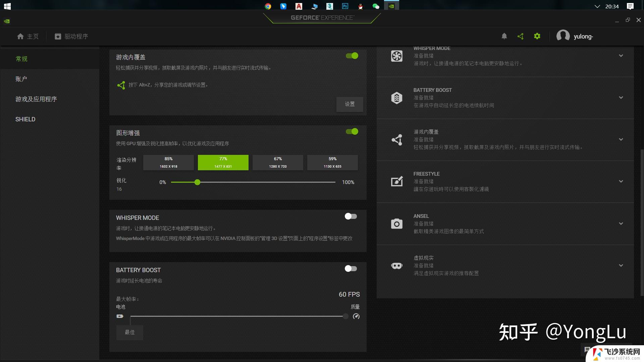Viewport: 644px width, 362px height.
Task: Click the share icon in header
Action: tap(521, 36)
